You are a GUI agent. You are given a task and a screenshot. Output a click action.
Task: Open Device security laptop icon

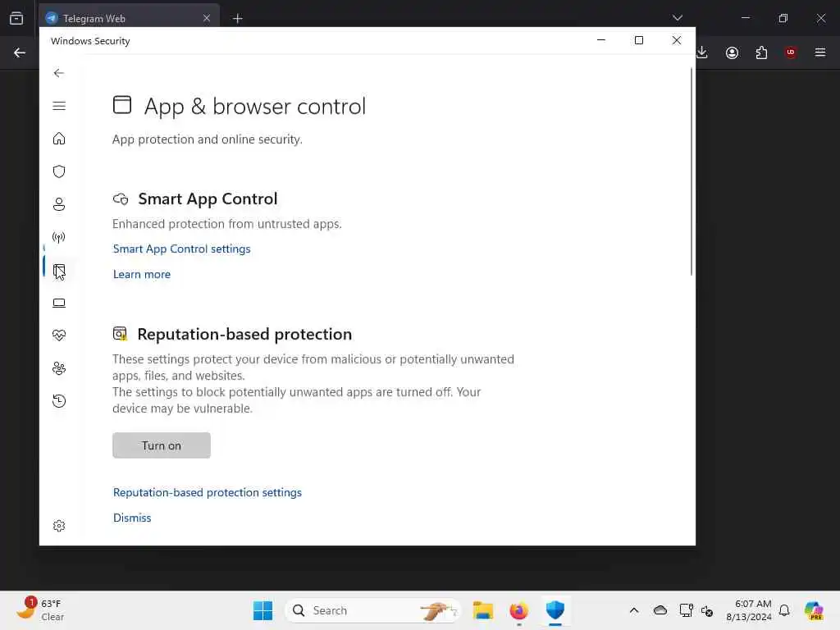[59, 304]
